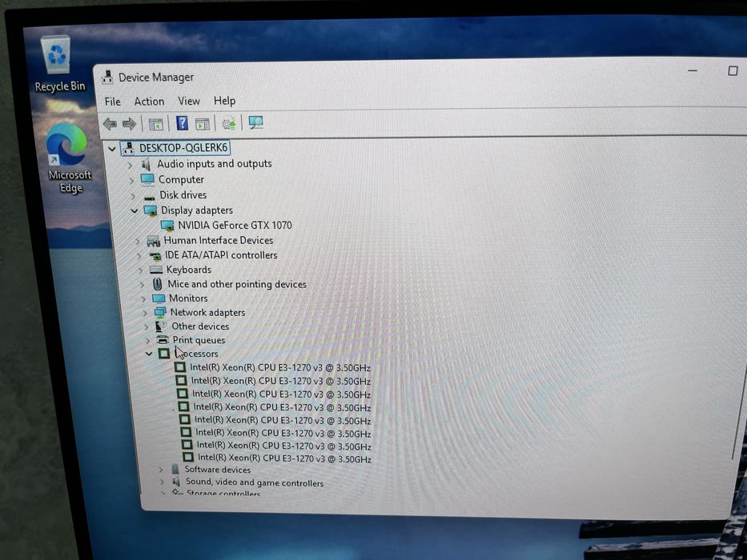Click the Back arrow in Device Manager toolbar
The height and width of the screenshot is (560, 747).
(110, 124)
